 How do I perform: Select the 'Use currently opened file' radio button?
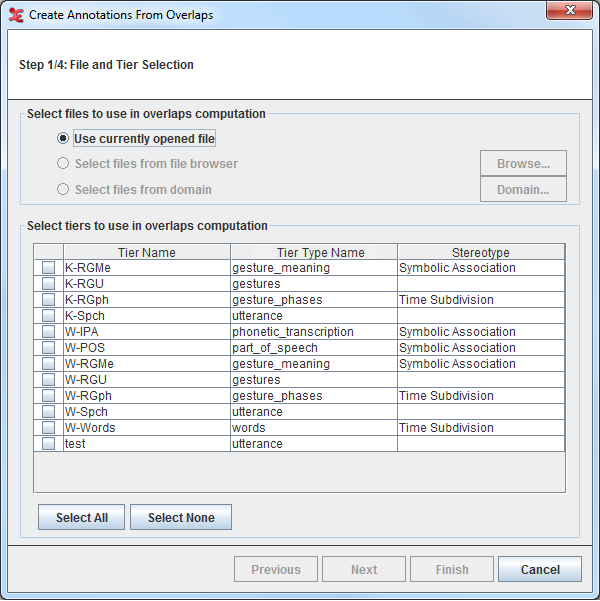[x=63, y=139]
